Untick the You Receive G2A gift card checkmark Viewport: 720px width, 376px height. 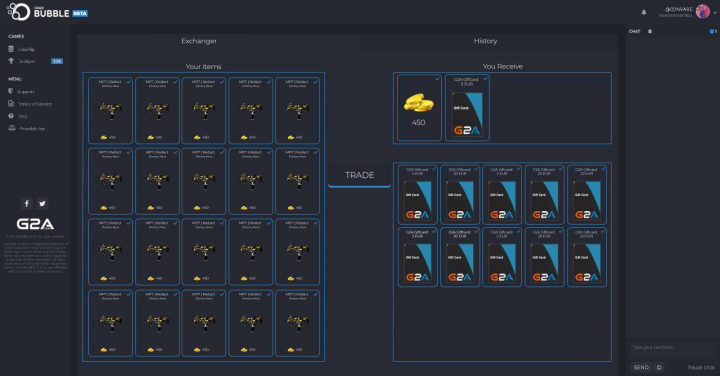click(x=485, y=79)
